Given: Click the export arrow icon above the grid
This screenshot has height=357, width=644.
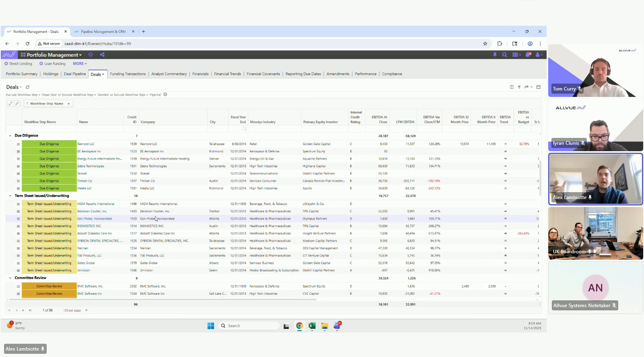Looking at the screenshot, I should [x=526, y=87].
